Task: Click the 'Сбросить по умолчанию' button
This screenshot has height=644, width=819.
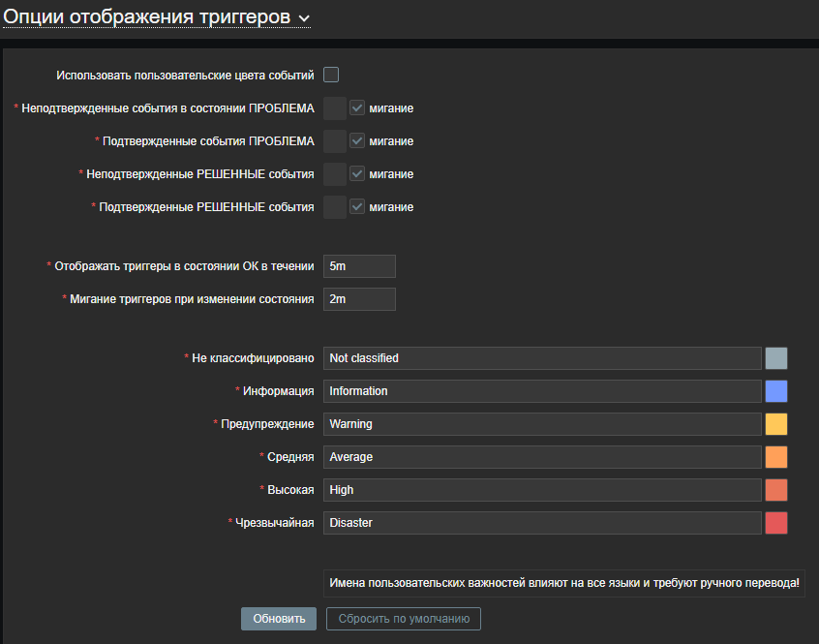Action: coord(404,619)
